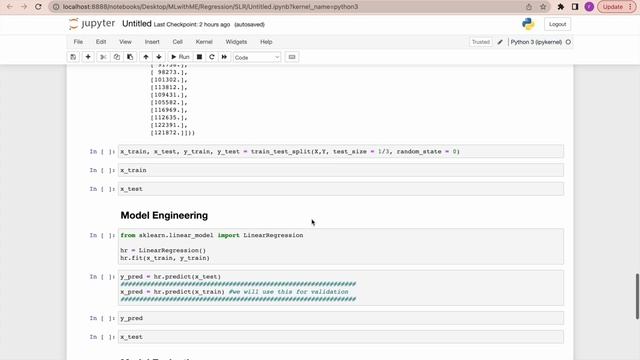Paste cells below icon
640x360 pixels.
click(130, 57)
